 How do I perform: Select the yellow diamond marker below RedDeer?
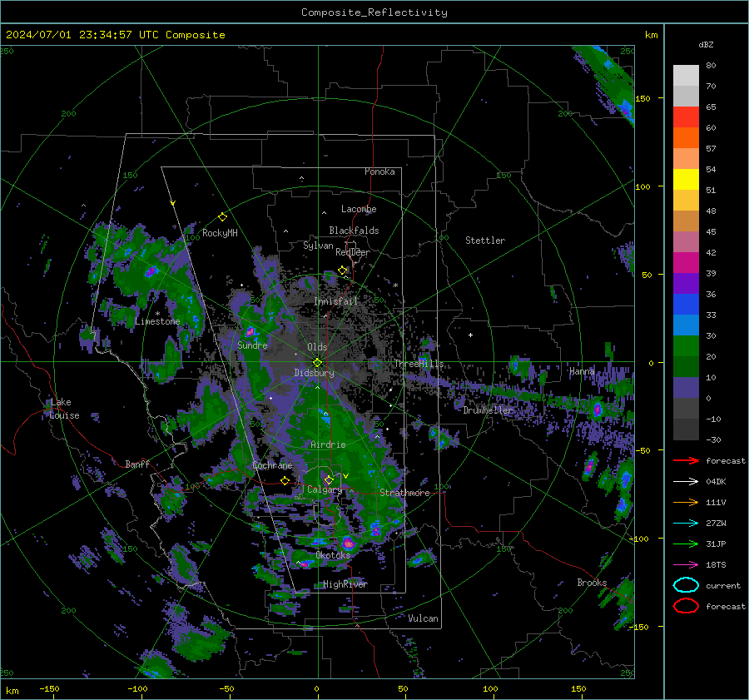point(342,271)
